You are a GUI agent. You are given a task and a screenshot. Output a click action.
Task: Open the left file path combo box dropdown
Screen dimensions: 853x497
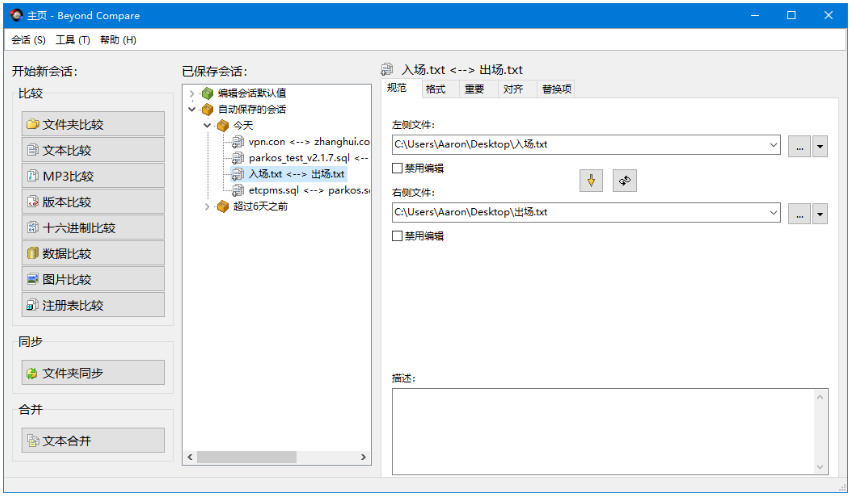click(x=773, y=145)
